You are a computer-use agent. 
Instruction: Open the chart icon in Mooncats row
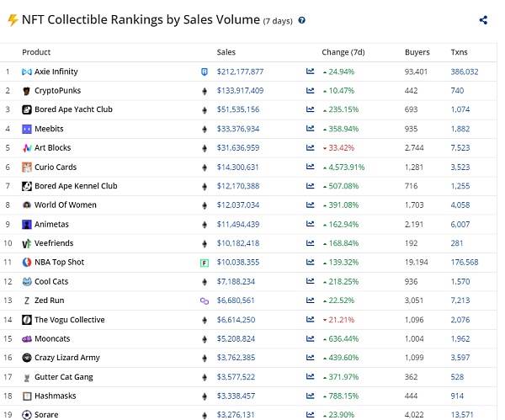tap(310, 338)
